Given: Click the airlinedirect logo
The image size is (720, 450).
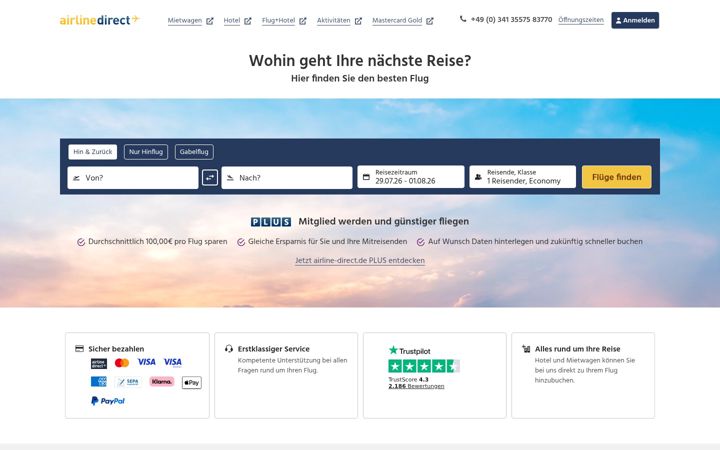Looking at the screenshot, I should pyautogui.click(x=99, y=20).
